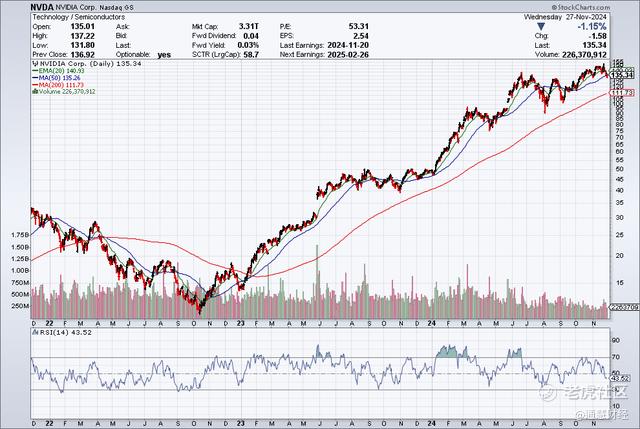Click the Chg value -1.58
640x429 pixels.
pos(598,36)
